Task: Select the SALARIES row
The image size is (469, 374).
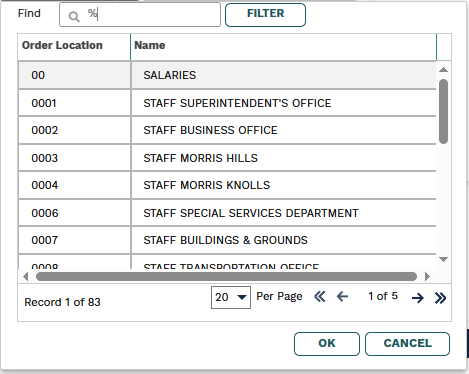Action: 227,75
